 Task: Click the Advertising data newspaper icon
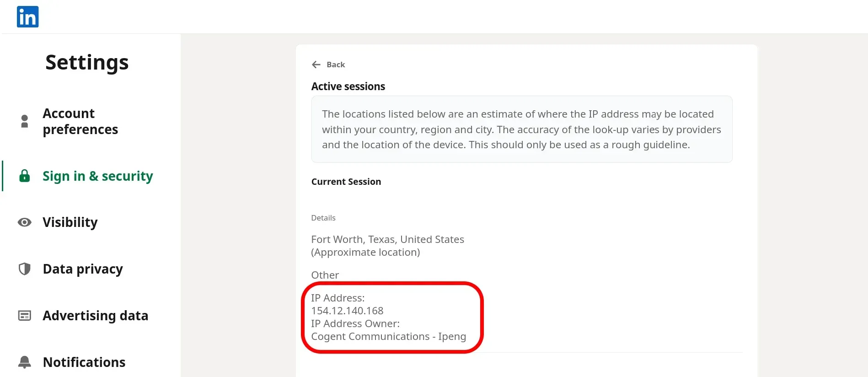(x=25, y=316)
